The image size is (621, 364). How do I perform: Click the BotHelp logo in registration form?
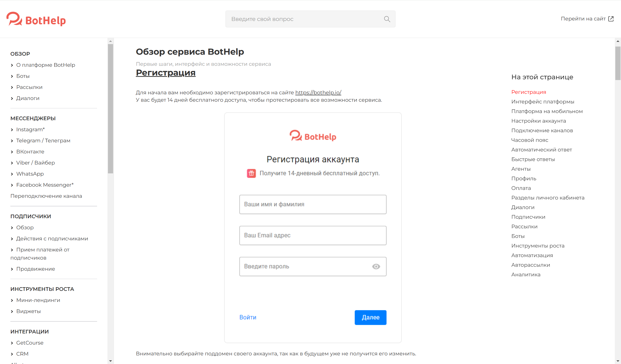tap(313, 136)
